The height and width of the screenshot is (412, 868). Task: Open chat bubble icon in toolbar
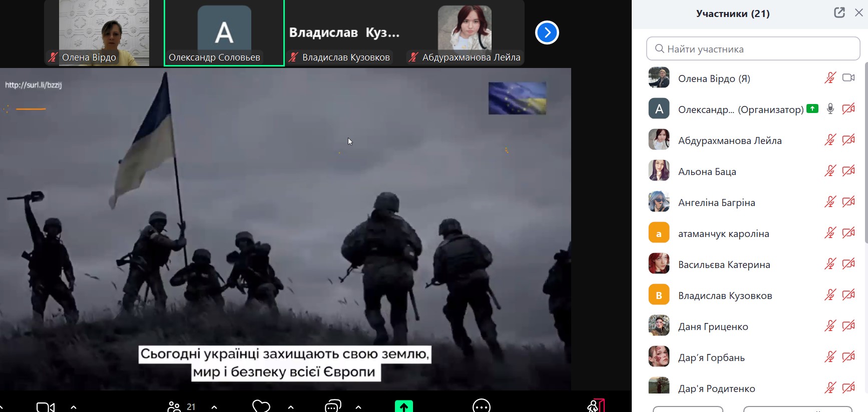[333, 406]
